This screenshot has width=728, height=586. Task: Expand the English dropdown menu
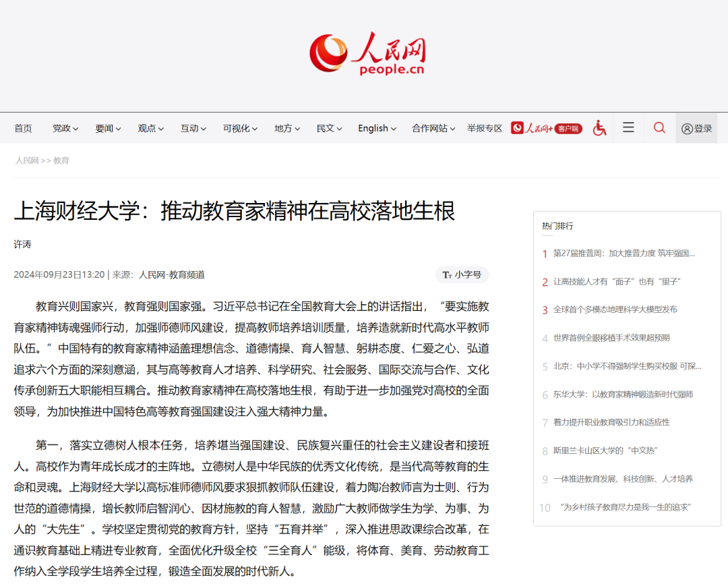click(377, 128)
